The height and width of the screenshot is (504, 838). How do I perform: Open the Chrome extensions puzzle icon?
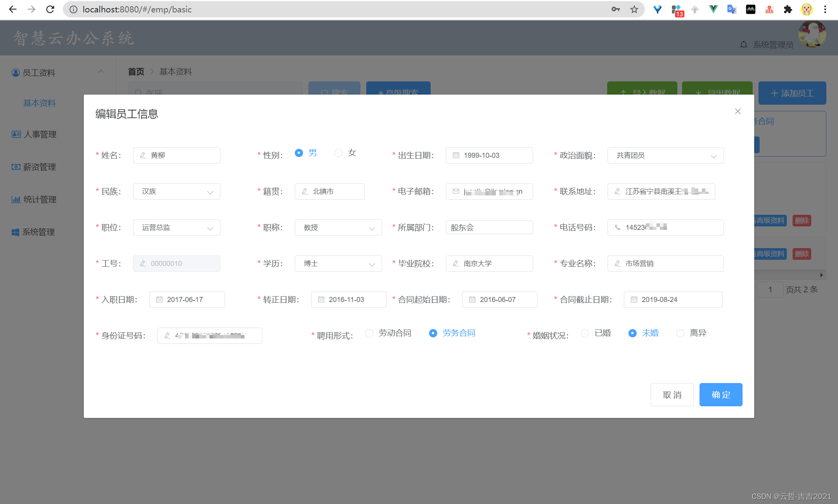click(x=788, y=9)
